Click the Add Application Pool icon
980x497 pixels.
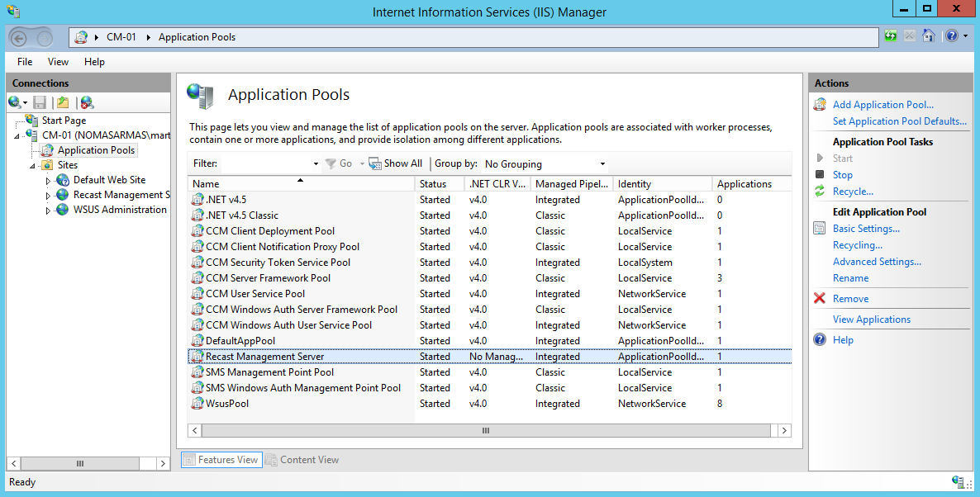[820, 105]
